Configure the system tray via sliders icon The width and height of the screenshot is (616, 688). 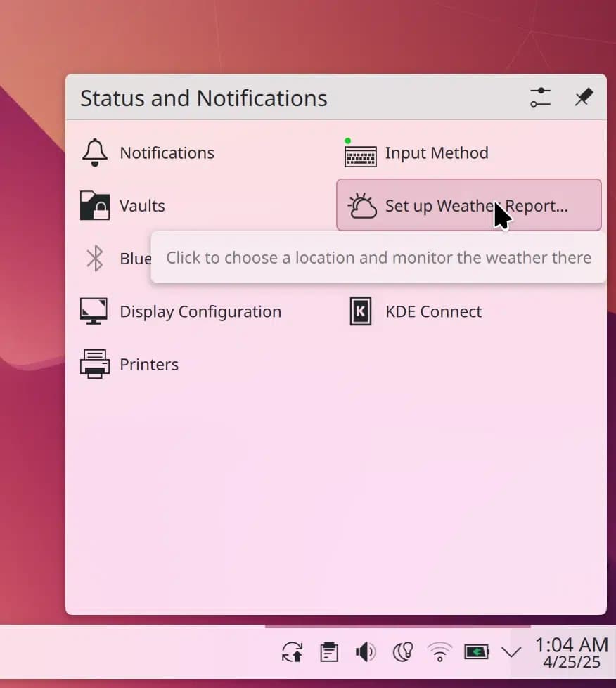click(540, 98)
